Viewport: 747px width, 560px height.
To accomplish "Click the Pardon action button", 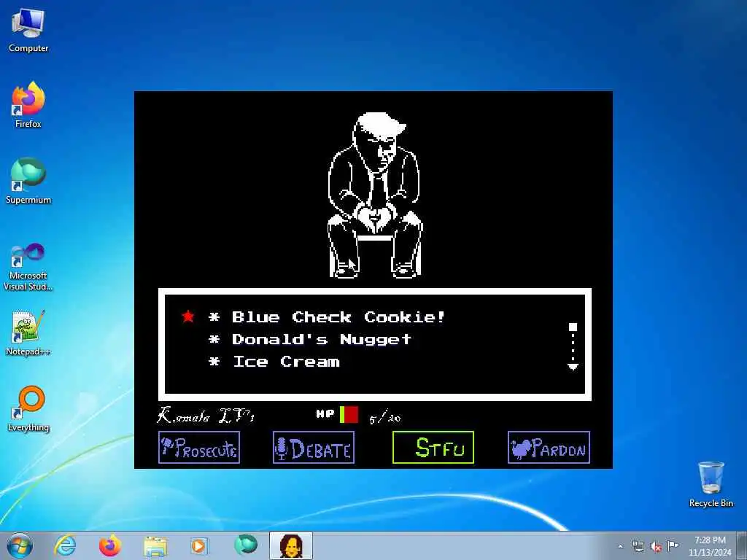I will [x=549, y=447].
